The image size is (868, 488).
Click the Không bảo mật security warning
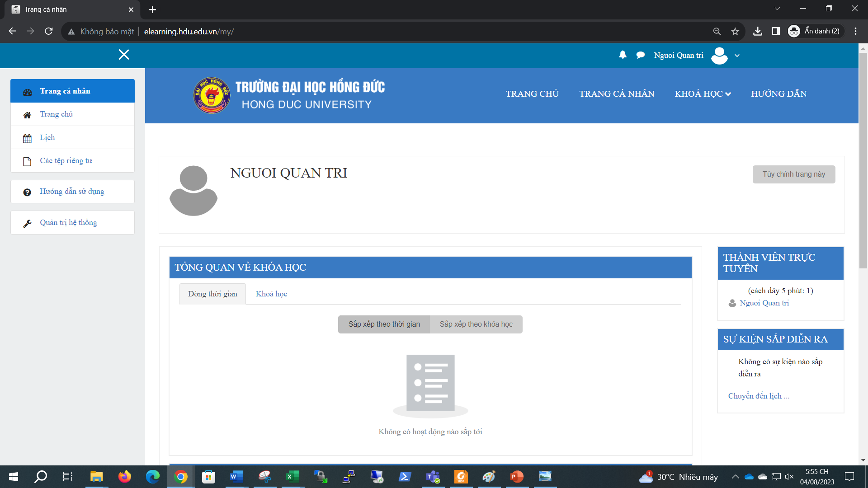(x=101, y=32)
